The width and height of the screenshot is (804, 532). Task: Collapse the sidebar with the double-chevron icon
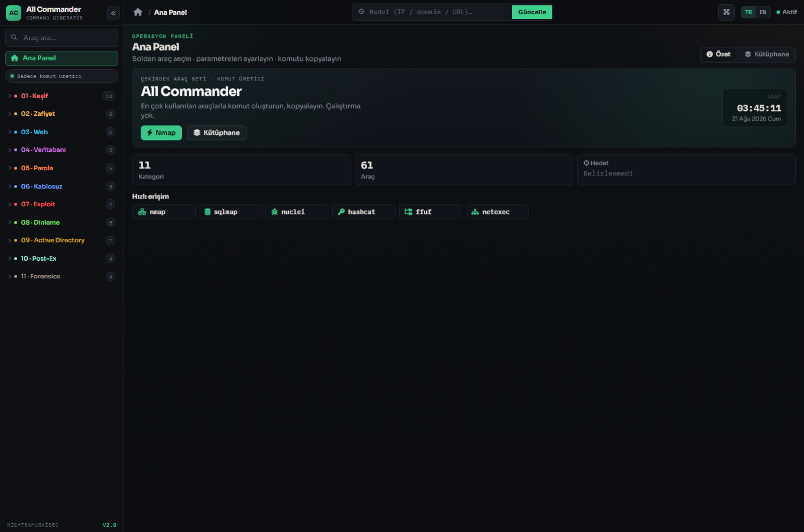point(114,13)
